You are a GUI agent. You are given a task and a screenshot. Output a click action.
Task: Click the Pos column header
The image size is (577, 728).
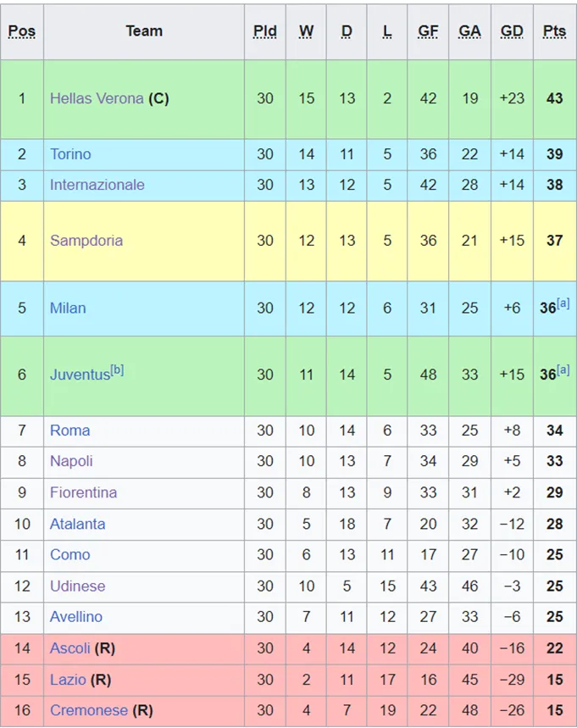pos(22,31)
